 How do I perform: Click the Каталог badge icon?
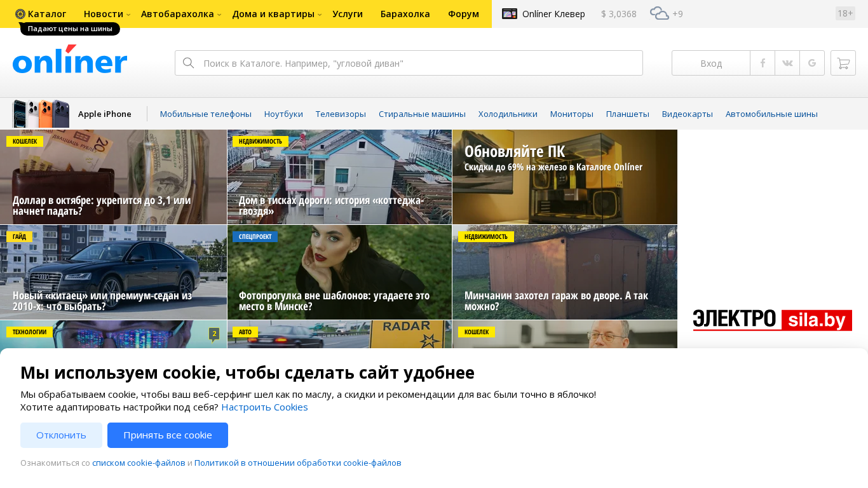coord(20,13)
